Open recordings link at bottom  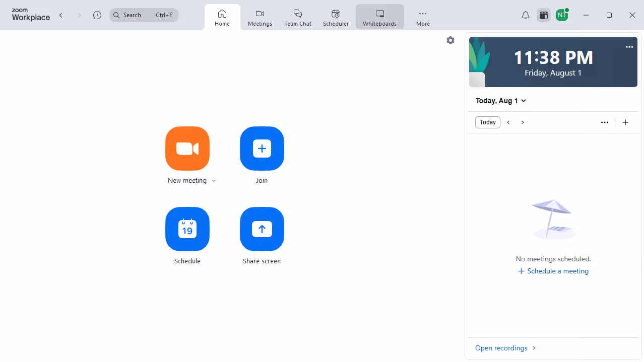tap(501, 347)
